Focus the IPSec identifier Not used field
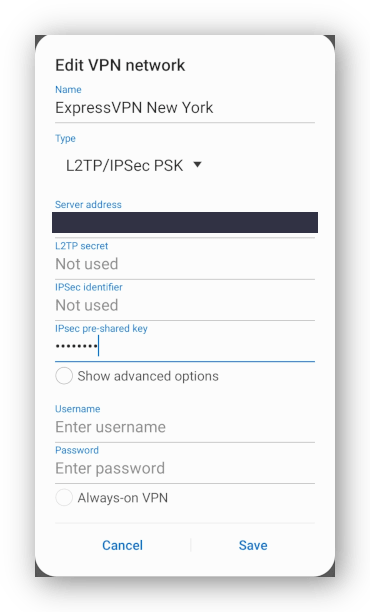The width and height of the screenshot is (370, 612). pos(185,305)
